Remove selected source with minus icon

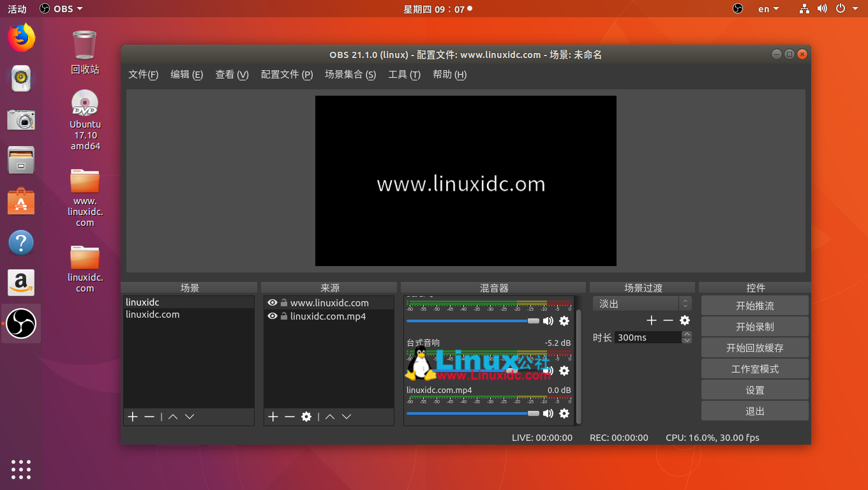point(290,417)
